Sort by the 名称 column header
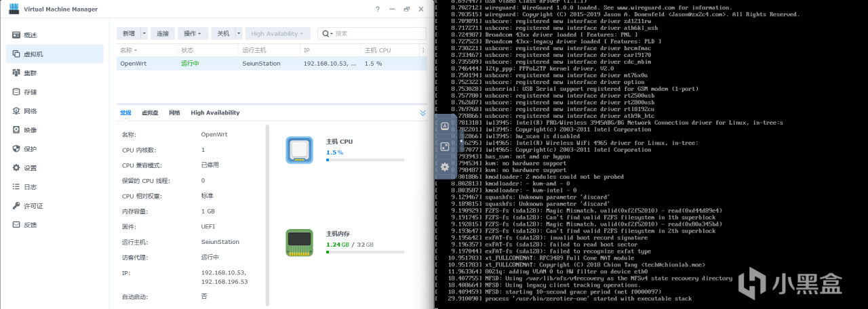 (x=147, y=50)
